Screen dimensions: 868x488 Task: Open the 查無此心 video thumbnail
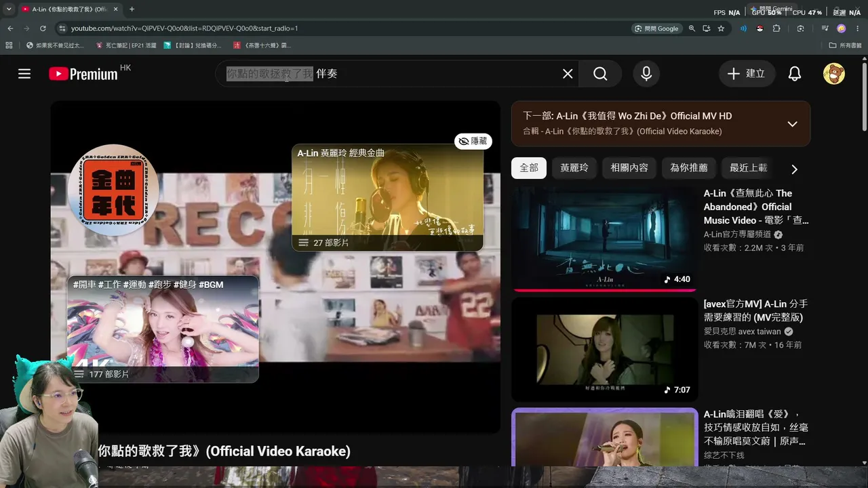pyautogui.click(x=604, y=239)
